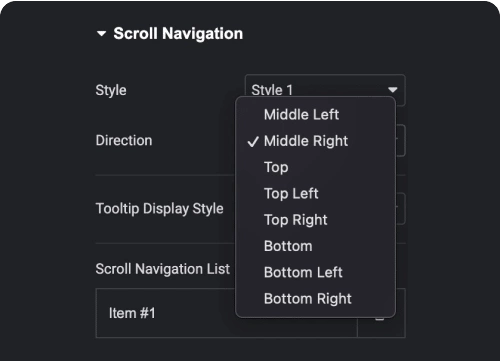The width and height of the screenshot is (500, 361).
Task: Click the Scroll Navigation List label
Action: [163, 269]
